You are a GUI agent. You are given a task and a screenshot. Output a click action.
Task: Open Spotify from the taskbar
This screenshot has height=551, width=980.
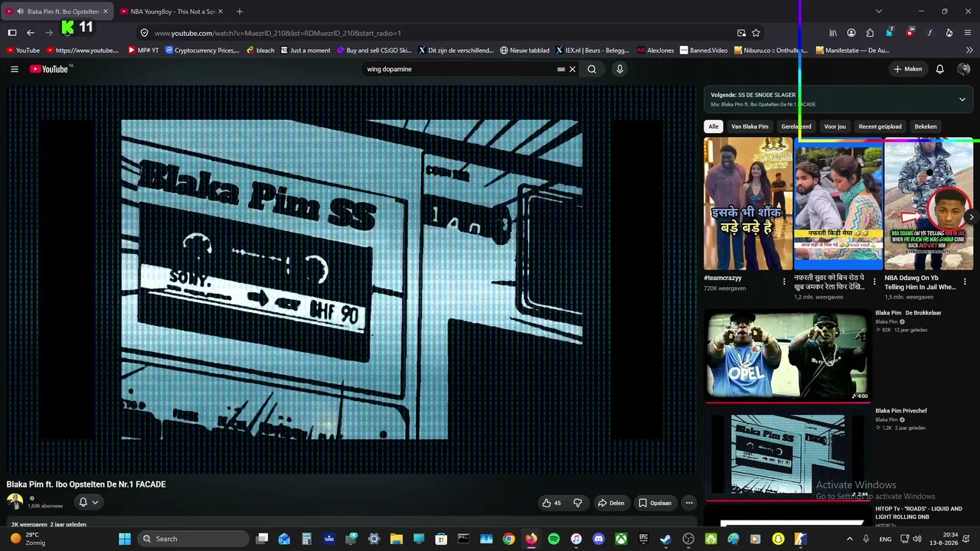[x=554, y=539]
